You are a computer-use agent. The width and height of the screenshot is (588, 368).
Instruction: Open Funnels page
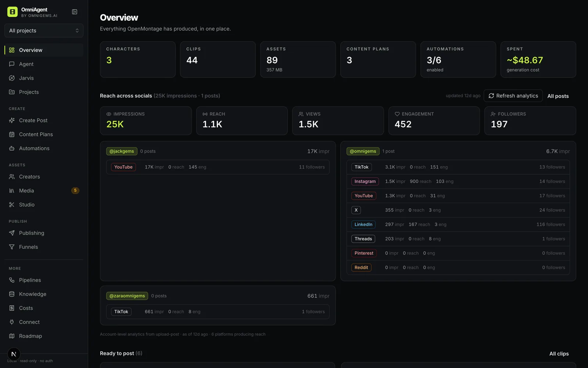[44, 247]
